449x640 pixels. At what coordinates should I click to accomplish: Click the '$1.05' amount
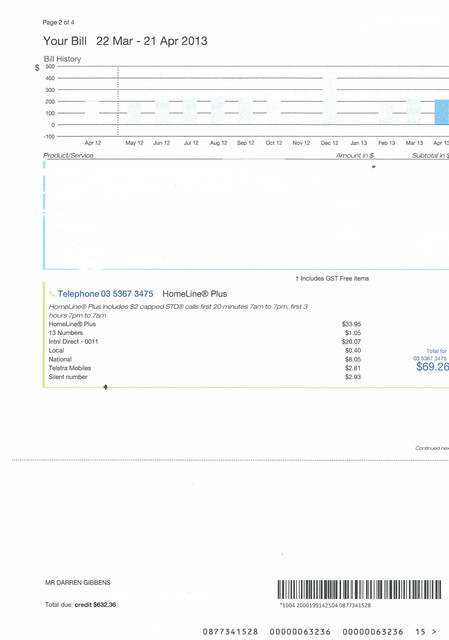[353, 333]
